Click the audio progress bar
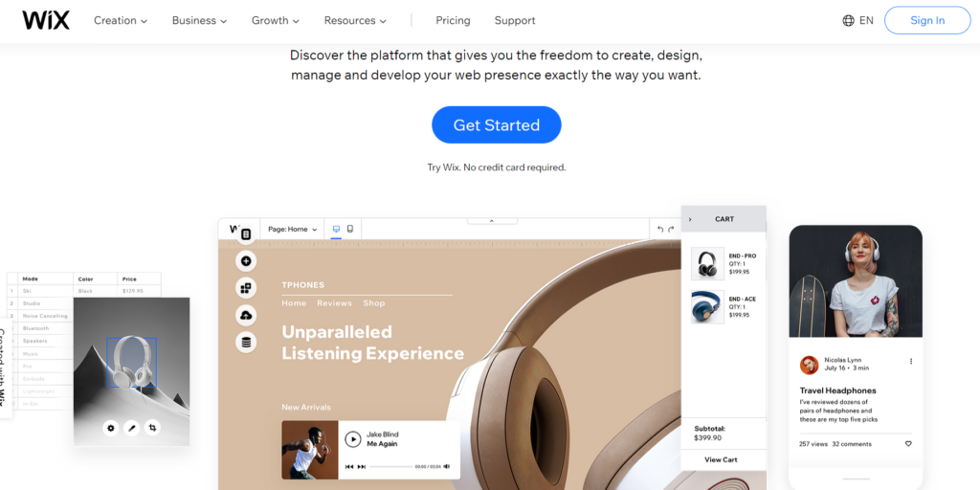980x490 pixels. (391, 467)
